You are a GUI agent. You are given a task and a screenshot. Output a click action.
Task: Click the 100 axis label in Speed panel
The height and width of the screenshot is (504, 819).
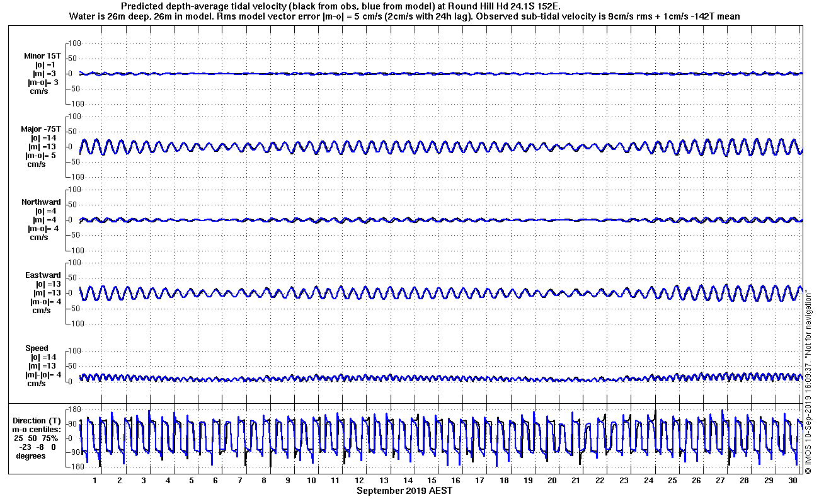coord(76,350)
